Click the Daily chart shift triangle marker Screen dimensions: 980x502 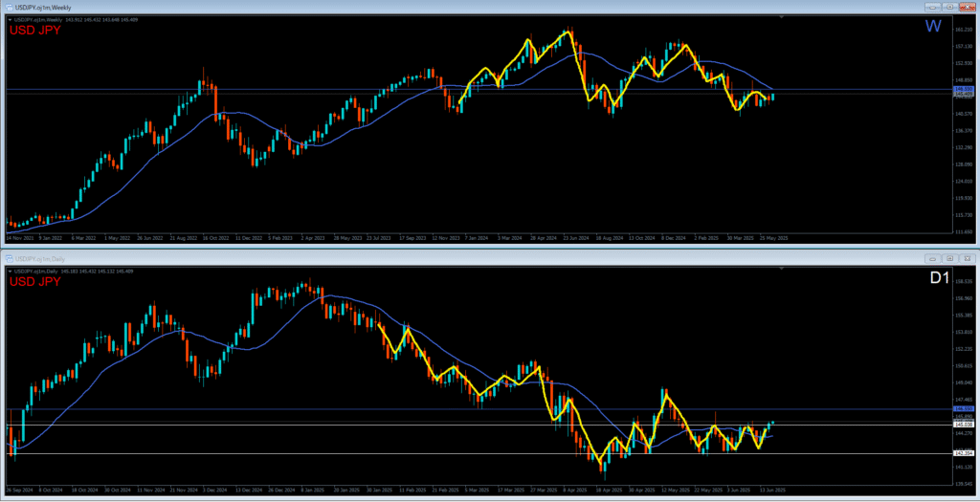tap(782, 269)
